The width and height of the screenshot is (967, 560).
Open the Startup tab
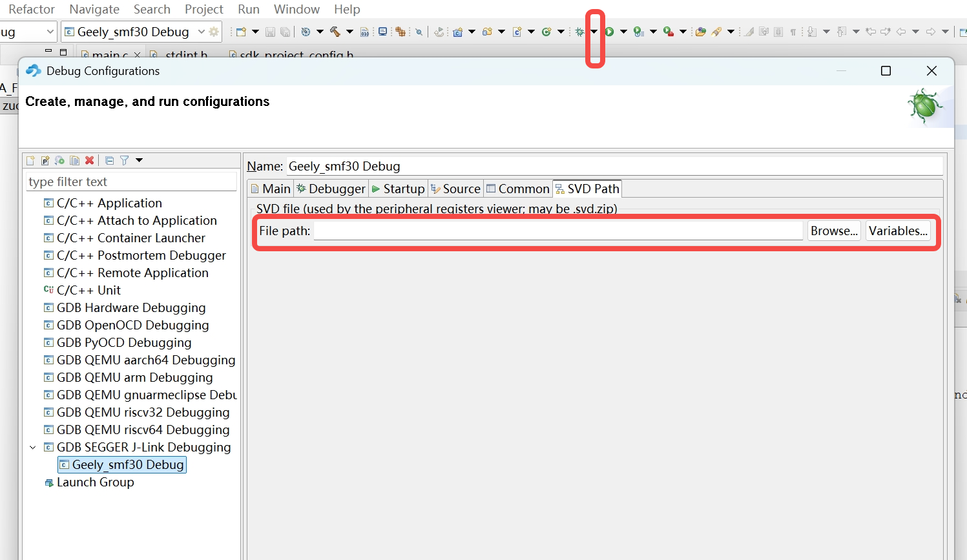(398, 189)
